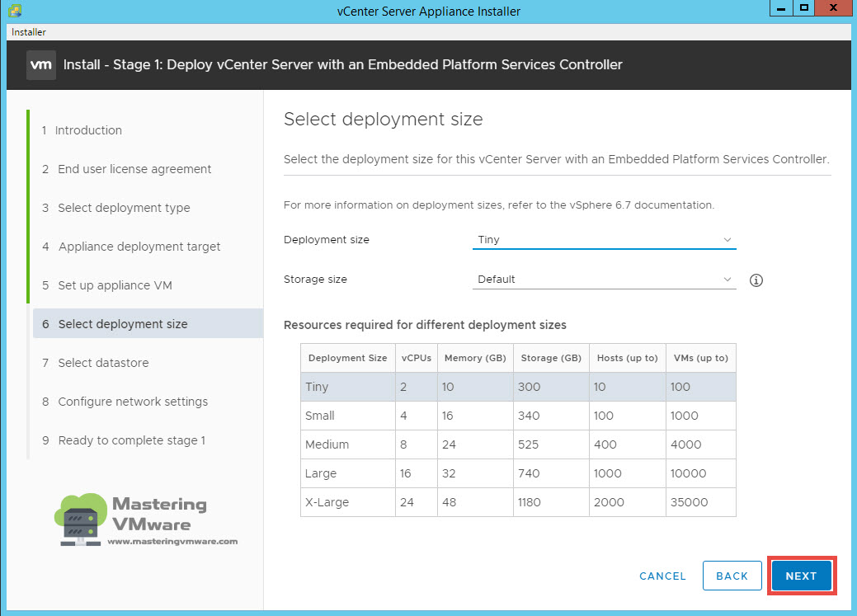
Task: Close the installer window
Action: click(833, 8)
